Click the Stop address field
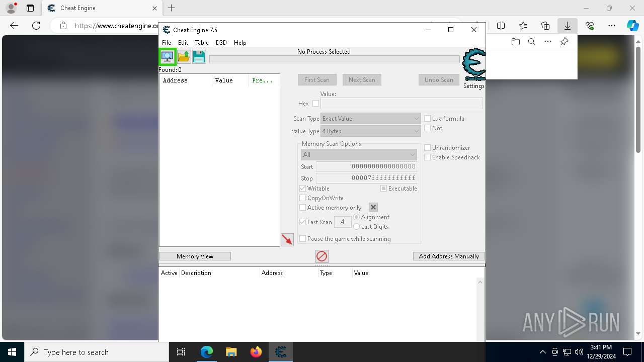The image size is (644, 362). click(366, 178)
